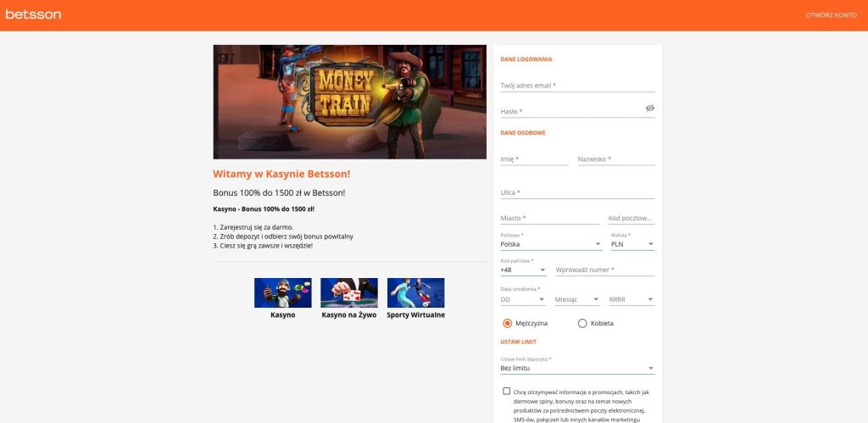Image resolution: width=868 pixels, height=423 pixels.
Task: Select the Ulica address field
Action: click(x=577, y=192)
